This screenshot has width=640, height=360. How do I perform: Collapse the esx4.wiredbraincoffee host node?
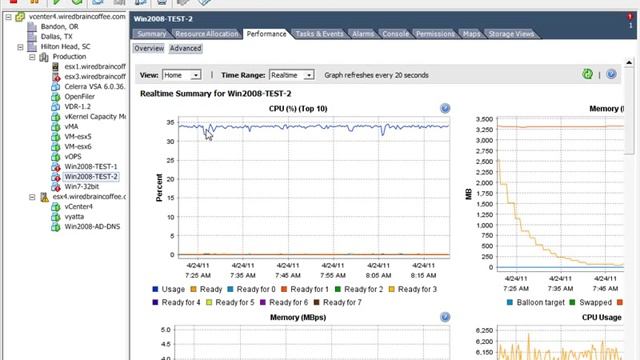(x=32, y=197)
